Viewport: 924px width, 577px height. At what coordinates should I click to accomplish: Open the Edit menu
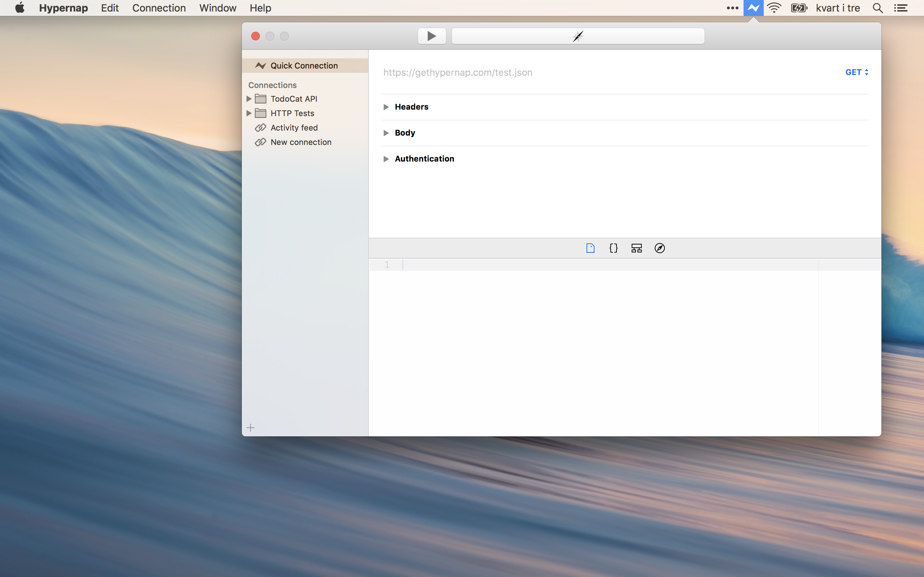(x=110, y=8)
